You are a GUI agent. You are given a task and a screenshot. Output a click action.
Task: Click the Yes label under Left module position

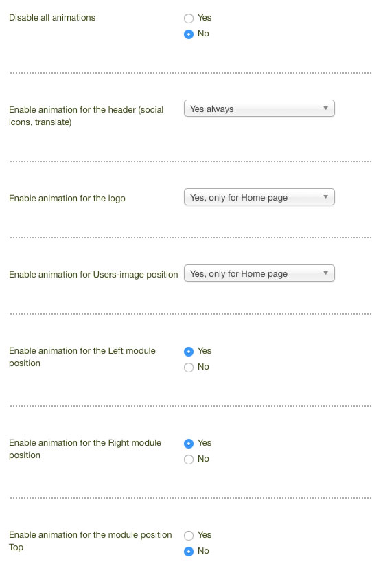coord(205,350)
